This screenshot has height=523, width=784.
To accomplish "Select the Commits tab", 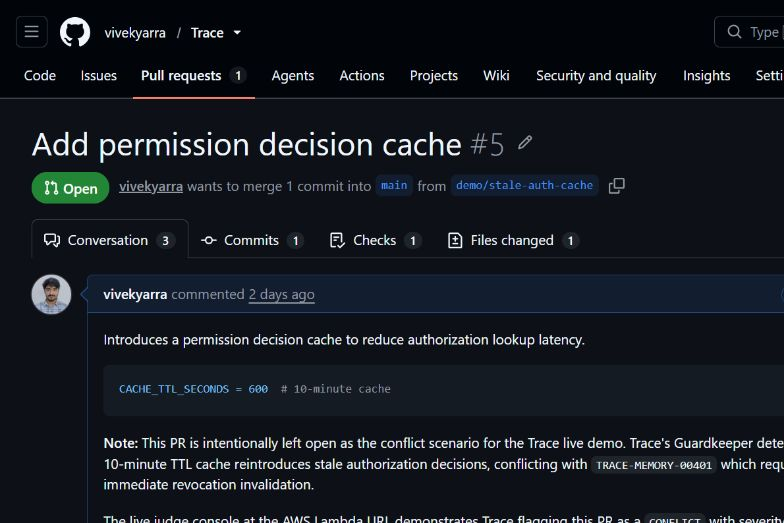I will [252, 240].
